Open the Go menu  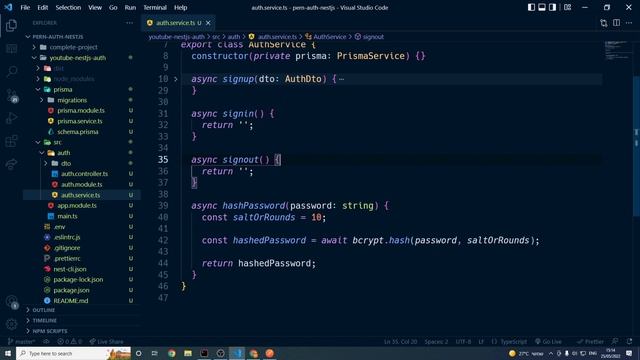[x=113, y=7]
